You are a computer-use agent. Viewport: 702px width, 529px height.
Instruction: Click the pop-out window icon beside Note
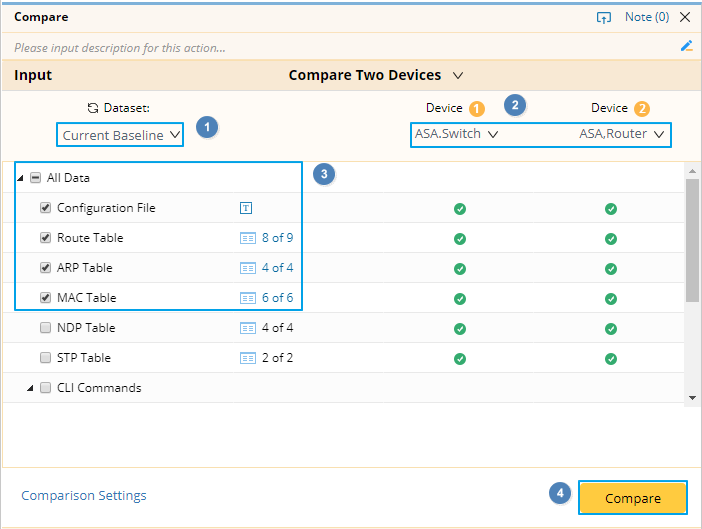coord(603,17)
